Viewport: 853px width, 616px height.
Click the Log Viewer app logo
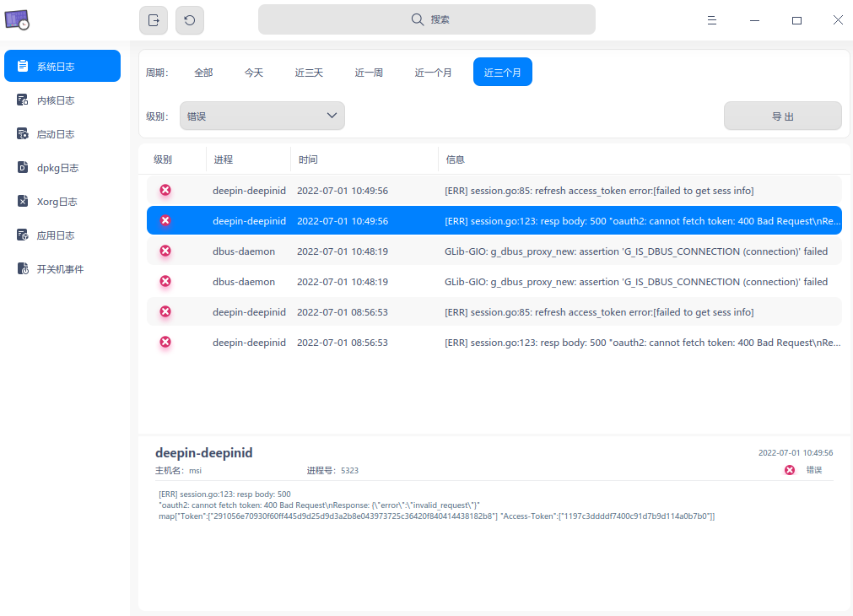(x=17, y=19)
